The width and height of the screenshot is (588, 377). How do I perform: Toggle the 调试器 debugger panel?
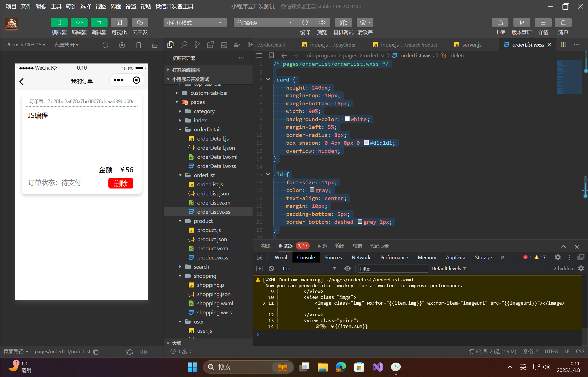(x=99, y=23)
